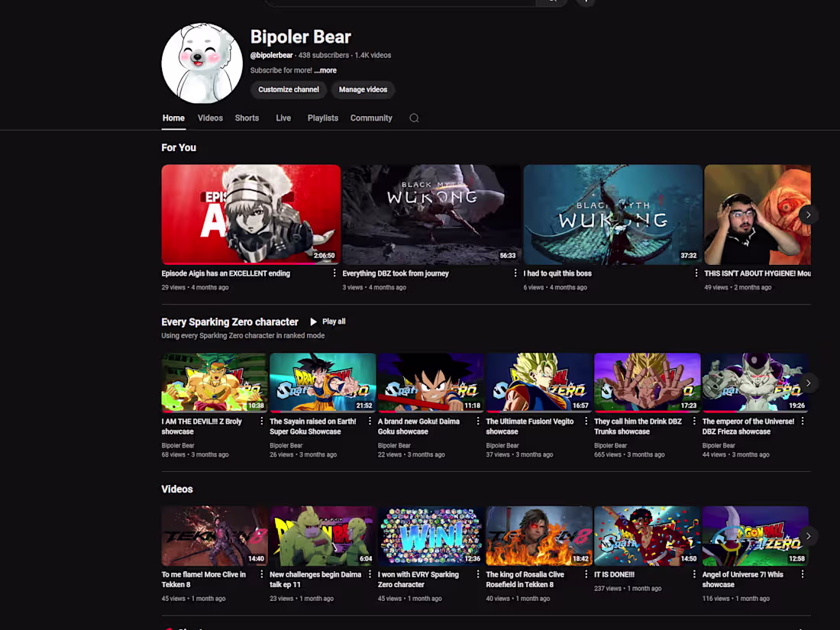Open options menu for I had to quit this boss
The image size is (840, 630).
pyautogui.click(x=696, y=273)
